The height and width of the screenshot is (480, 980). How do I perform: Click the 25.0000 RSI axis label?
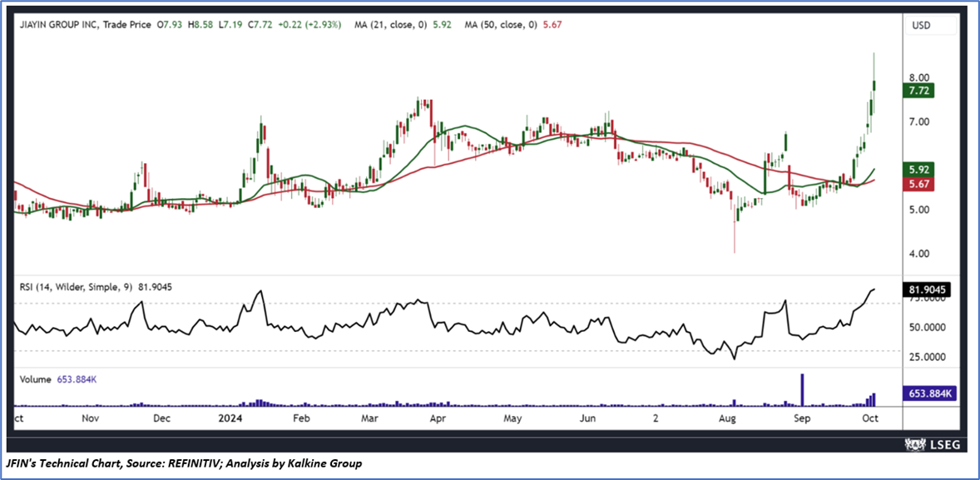[x=928, y=358]
